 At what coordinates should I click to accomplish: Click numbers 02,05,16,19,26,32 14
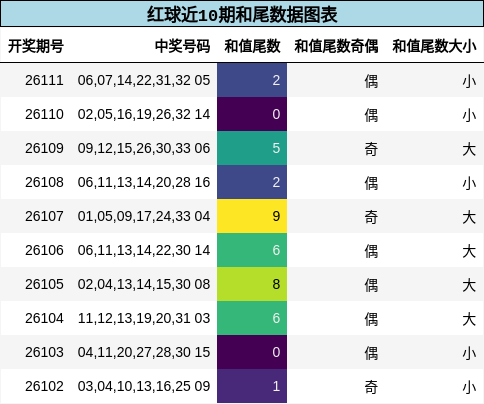tap(144, 114)
